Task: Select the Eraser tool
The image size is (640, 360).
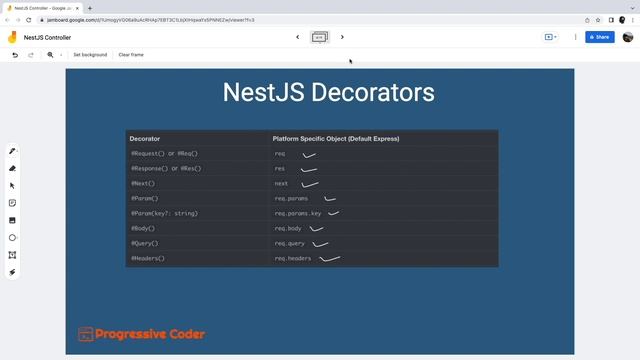Action: click(12, 169)
